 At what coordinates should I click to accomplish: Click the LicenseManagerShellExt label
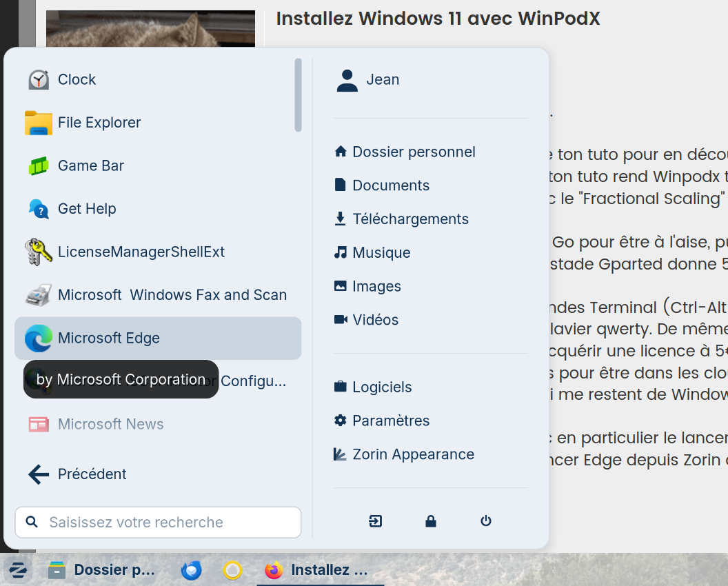pos(141,252)
